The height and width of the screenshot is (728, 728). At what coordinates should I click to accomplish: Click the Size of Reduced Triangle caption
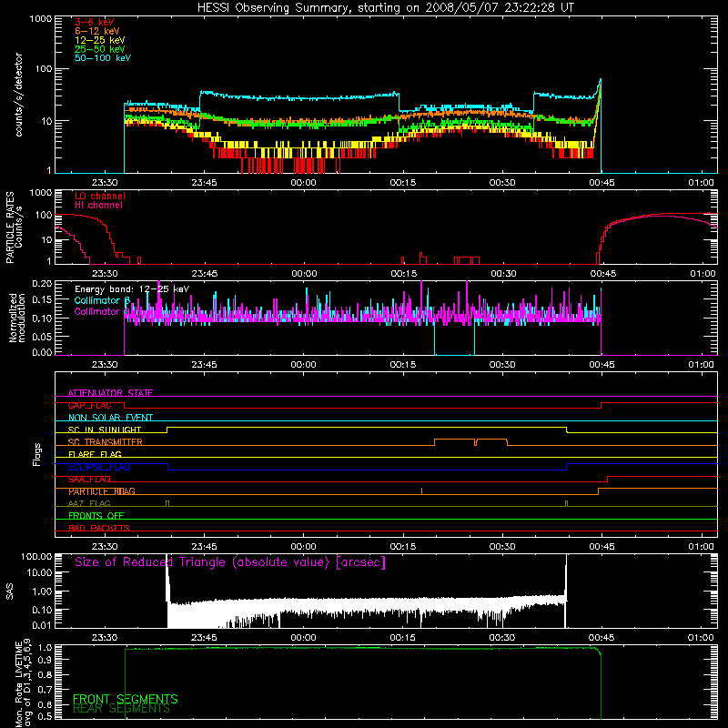point(230,562)
